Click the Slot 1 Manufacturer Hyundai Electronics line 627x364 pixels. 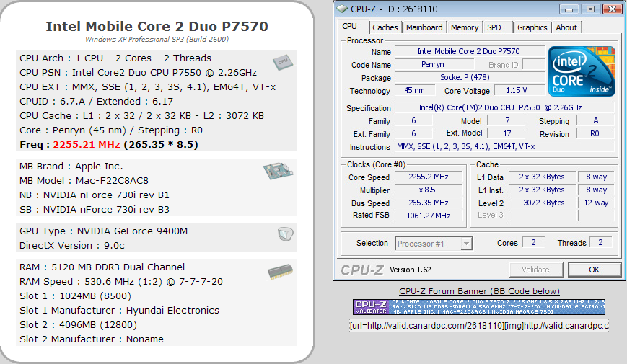119,311
